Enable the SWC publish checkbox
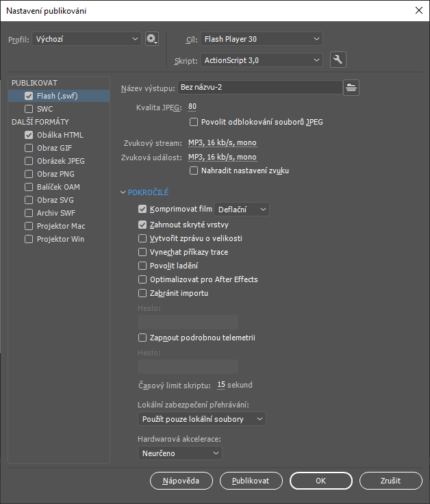This screenshot has height=504, width=430. [29, 109]
